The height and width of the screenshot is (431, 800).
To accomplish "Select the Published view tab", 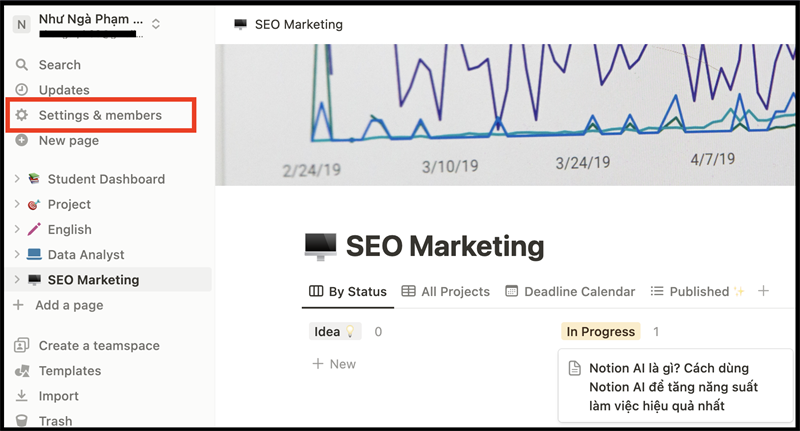I will [697, 292].
